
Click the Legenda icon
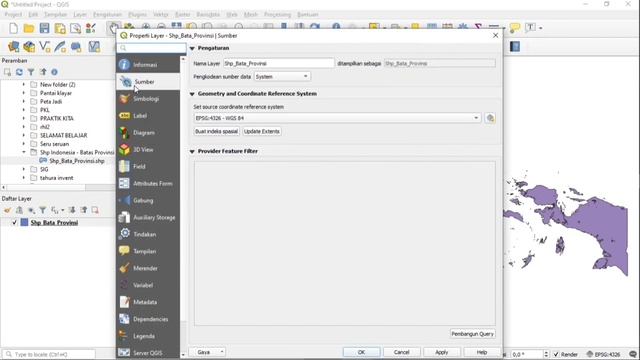click(x=124, y=336)
